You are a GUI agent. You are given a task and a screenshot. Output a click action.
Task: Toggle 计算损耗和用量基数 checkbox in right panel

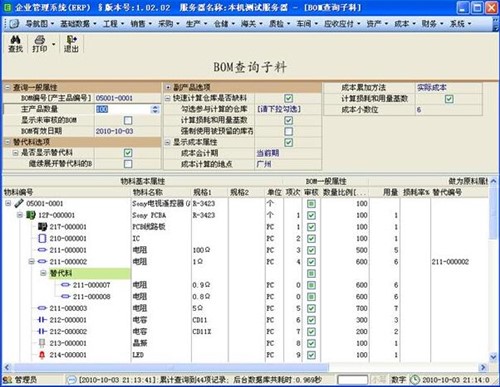coord(449,99)
